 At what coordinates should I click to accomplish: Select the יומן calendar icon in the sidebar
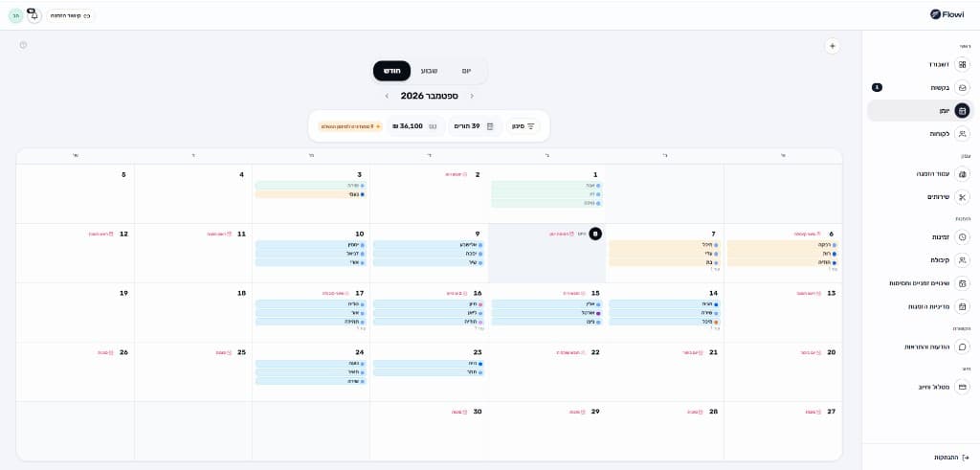tap(962, 111)
